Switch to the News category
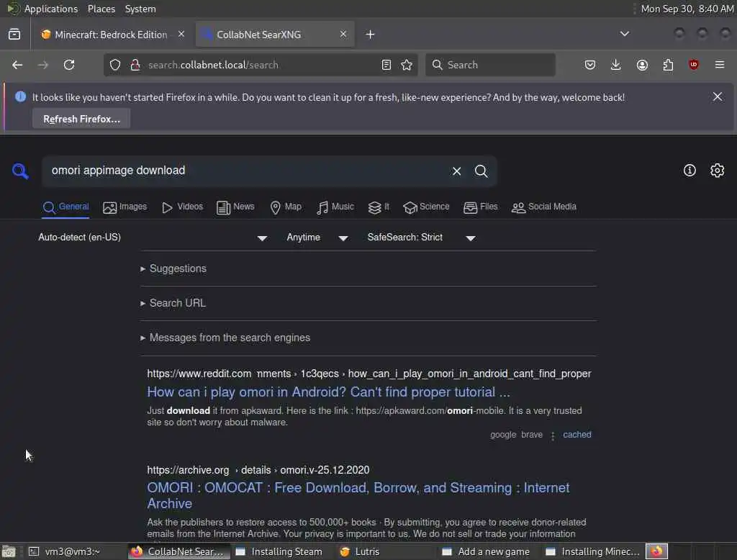Image resolution: width=737 pixels, height=560 pixels. (x=235, y=207)
